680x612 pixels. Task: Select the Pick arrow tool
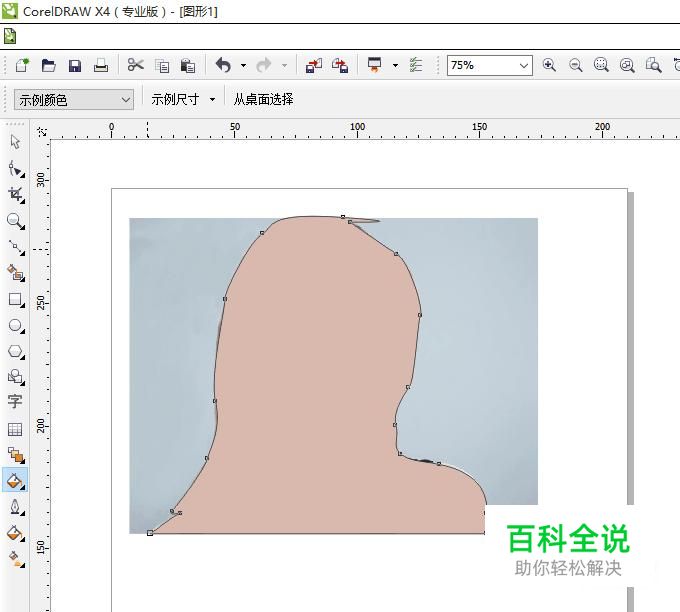[x=16, y=142]
